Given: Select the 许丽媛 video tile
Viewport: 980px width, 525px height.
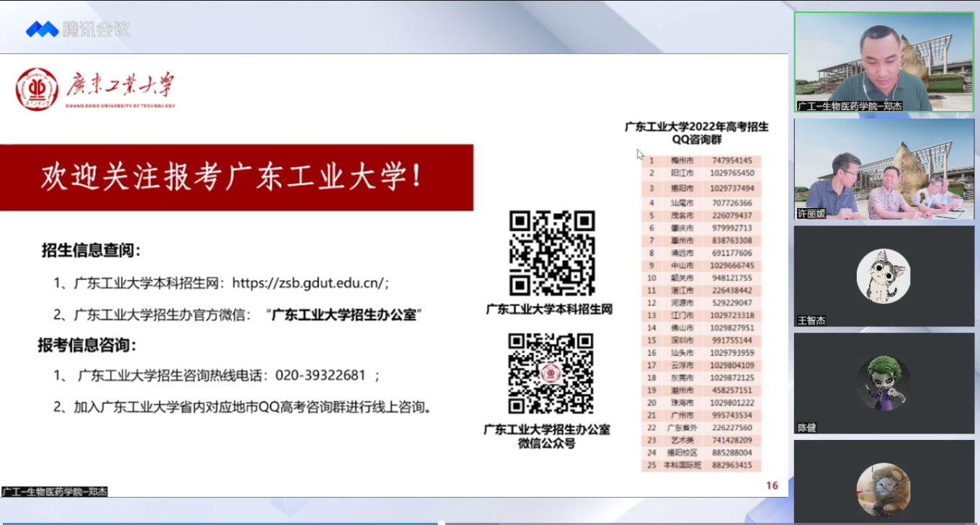Looking at the screenshot, I should 883,169.
